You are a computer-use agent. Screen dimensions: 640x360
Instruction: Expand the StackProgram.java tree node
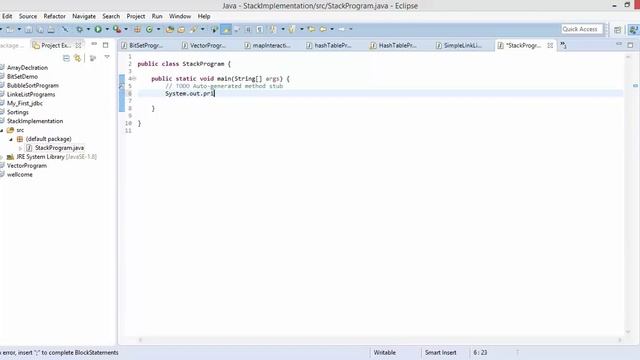pyautogui.click(x=21, y=148)
